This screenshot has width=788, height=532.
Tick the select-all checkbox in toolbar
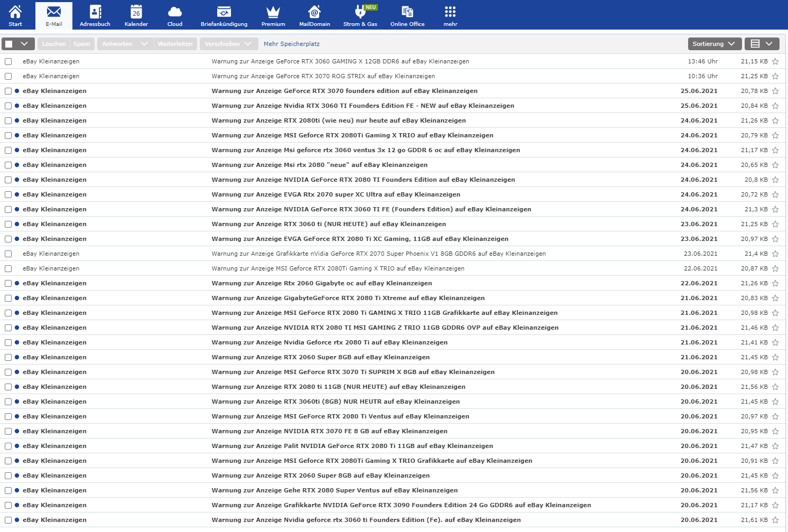[x=9, y=44]
